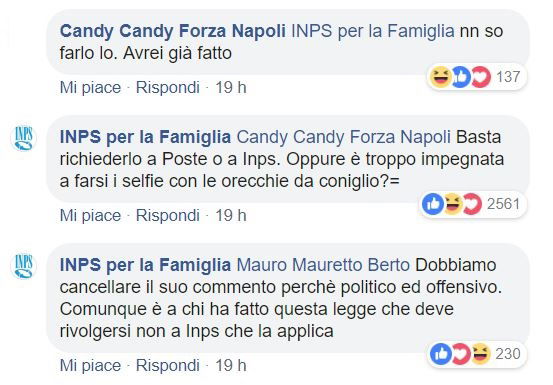Click the heart reaction next to 2561
The width and height of the screenshot is (553, 385).
click(x=472, y=204)
